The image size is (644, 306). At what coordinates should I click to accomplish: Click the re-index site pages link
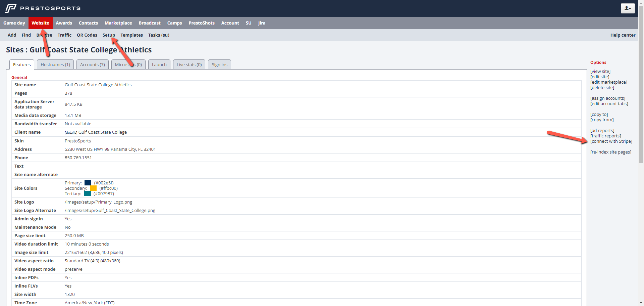coord(610,152)
